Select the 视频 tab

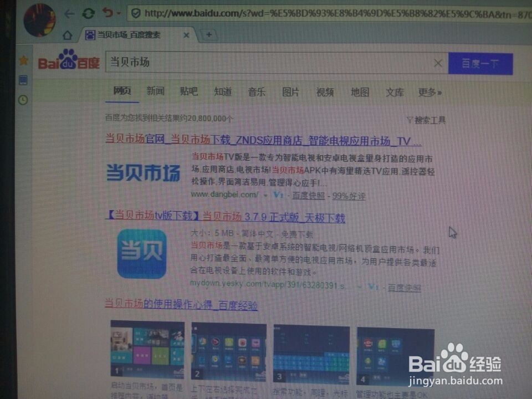click(325, 92)
